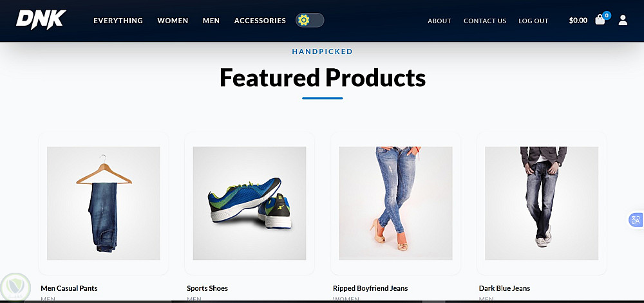The image size is (644, 303).
Task: Click the $0.00 cart total
Action: tap(578, 21)
